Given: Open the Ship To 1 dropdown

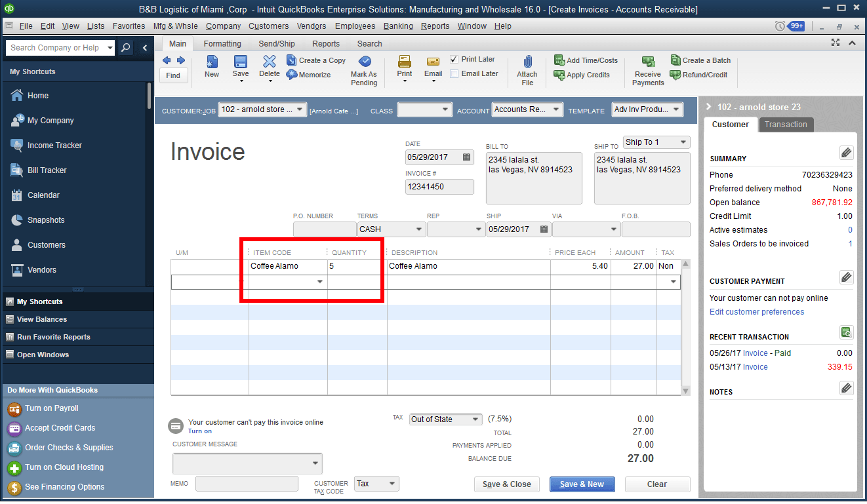Looking at the screenshot, I should (x=683, y=142).
